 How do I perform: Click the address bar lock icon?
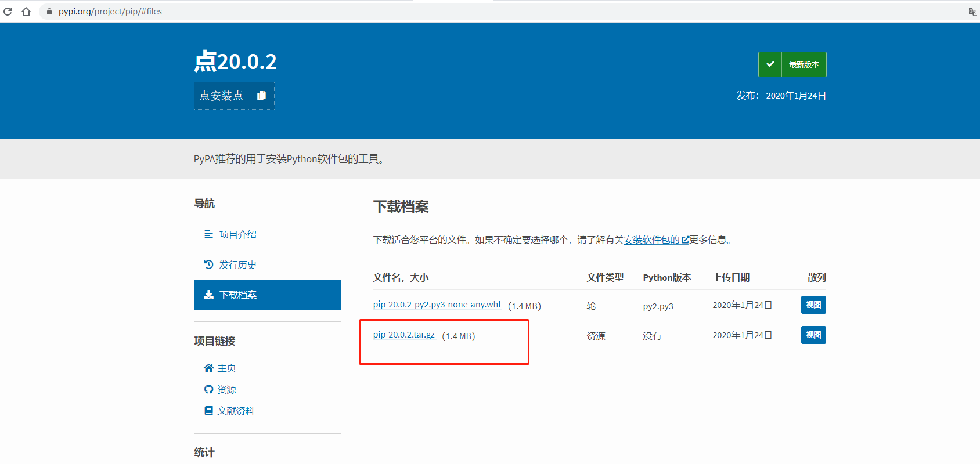click(49, 12)
